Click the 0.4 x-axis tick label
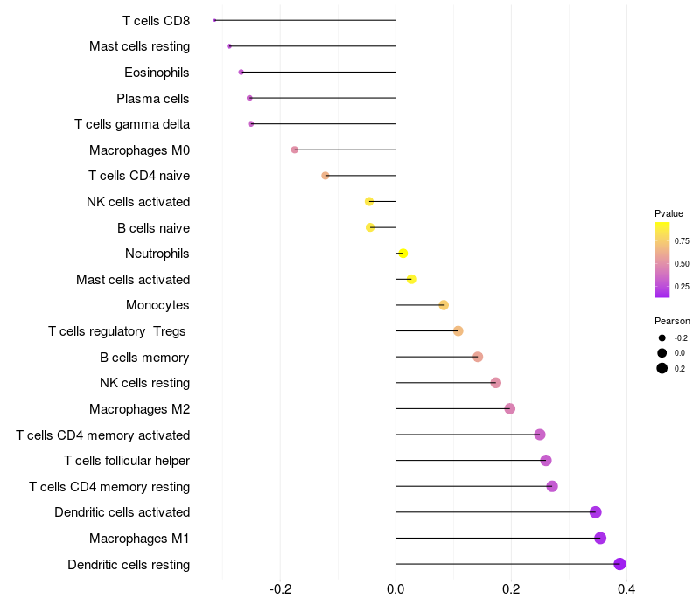The image size is (700, 612). (x=626, y=589)
